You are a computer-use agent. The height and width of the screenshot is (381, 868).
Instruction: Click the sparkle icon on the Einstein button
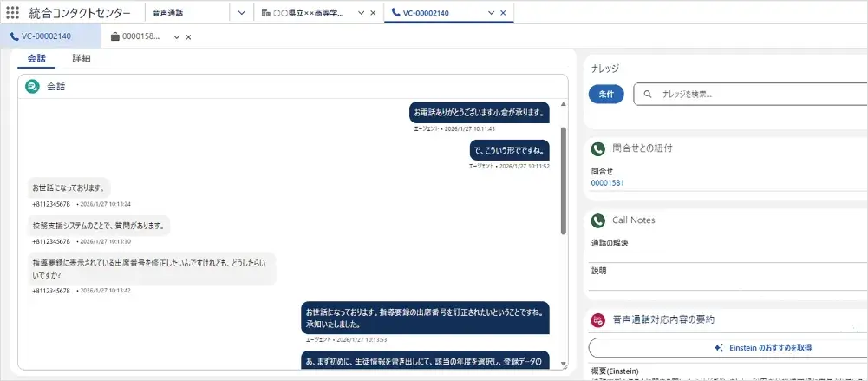(719, 348)
